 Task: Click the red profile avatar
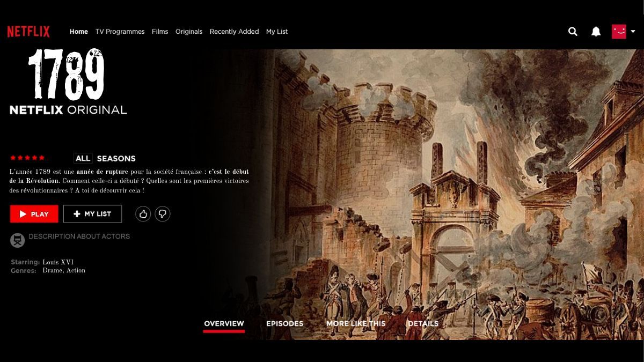[x=619, y=32]
